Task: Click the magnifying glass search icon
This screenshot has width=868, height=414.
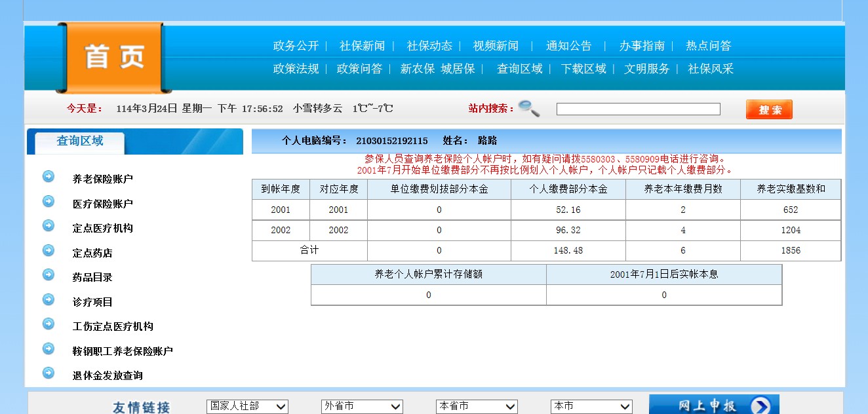Action: click(x=529, y=108)
